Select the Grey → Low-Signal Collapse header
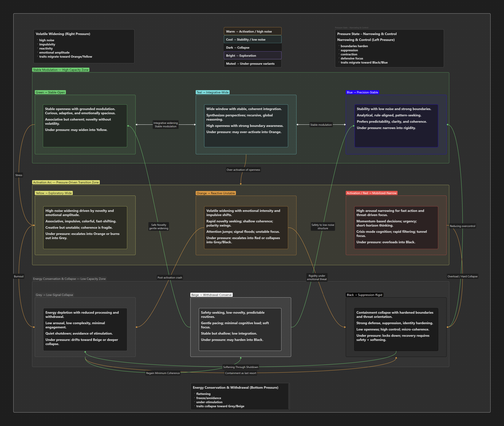504x426 pixels. [54, 295]
